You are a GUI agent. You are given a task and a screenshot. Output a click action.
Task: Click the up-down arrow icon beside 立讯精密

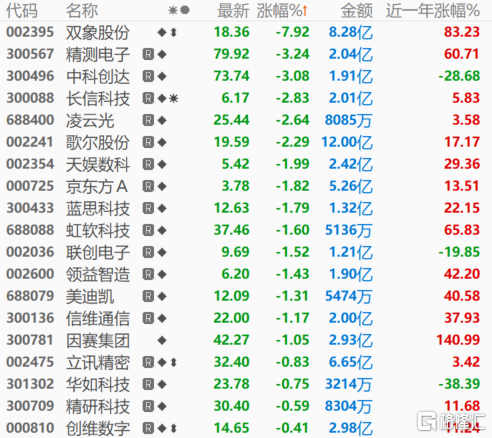173,362
